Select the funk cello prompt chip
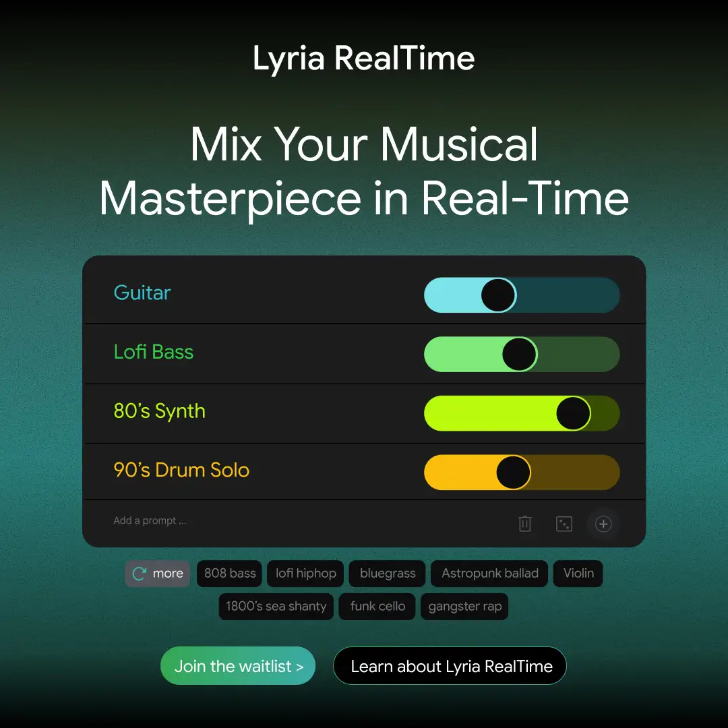Viewport: 728px width, 728px height. (x=377, y=607)
